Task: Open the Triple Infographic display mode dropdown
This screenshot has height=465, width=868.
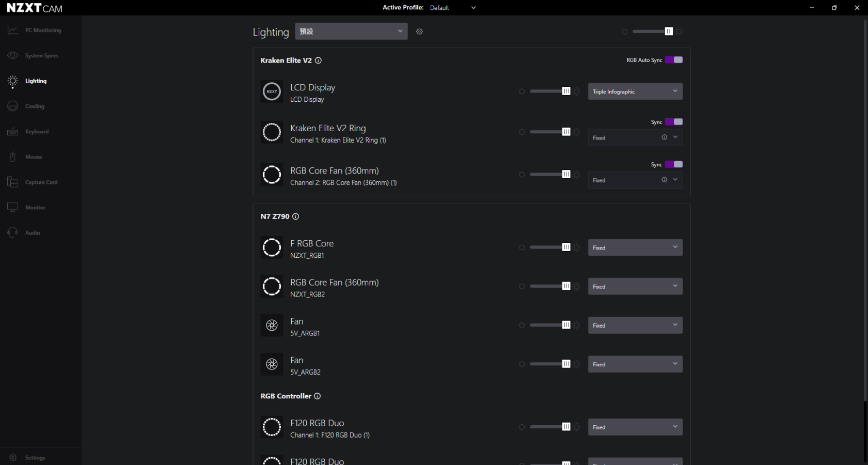Action: (635, 91)
